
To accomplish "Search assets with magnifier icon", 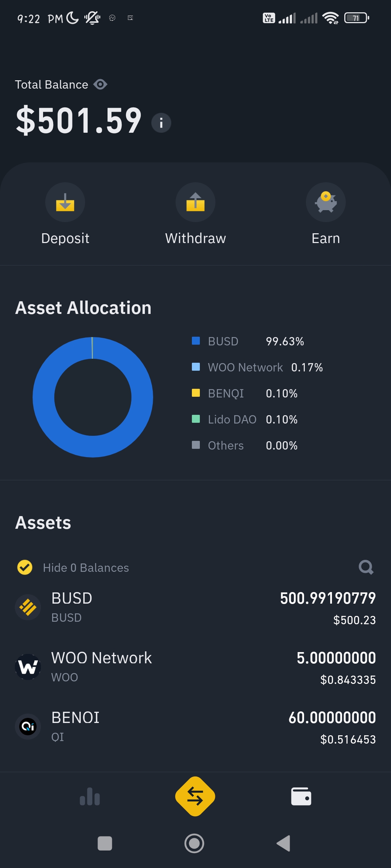I will 366,567.
